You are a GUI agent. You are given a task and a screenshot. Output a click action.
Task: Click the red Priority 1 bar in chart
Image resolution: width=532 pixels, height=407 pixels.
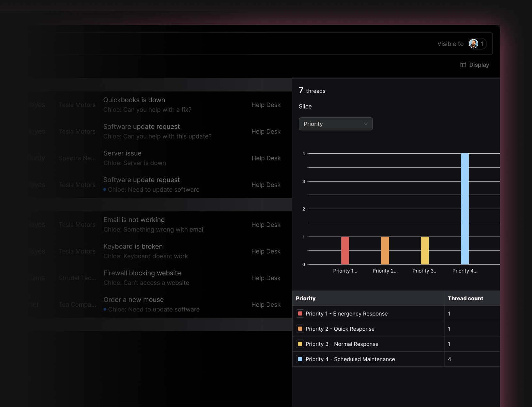pos(345,250)
